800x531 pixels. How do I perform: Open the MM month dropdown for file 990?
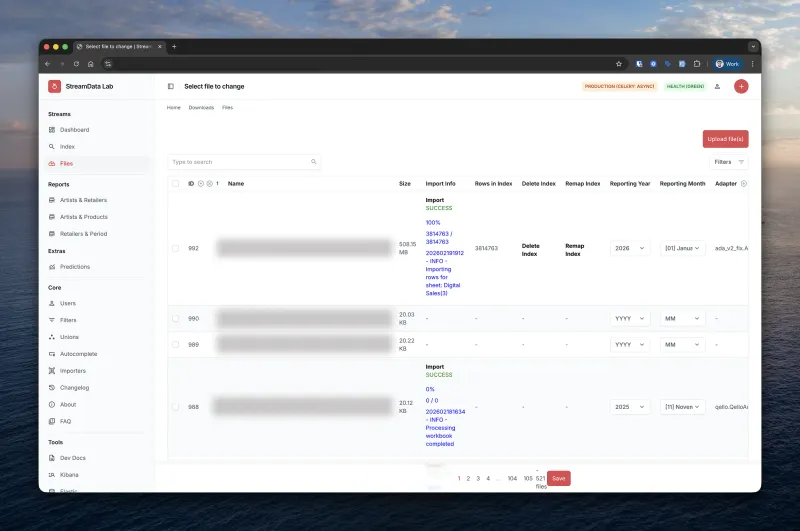[682, 318]
